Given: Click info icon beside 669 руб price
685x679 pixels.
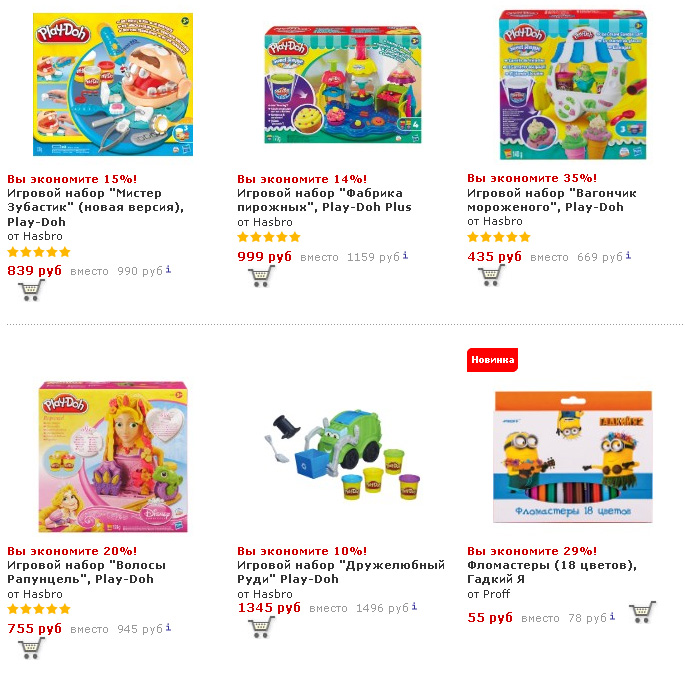Looking at the screenshot, I should pos(628,255).
